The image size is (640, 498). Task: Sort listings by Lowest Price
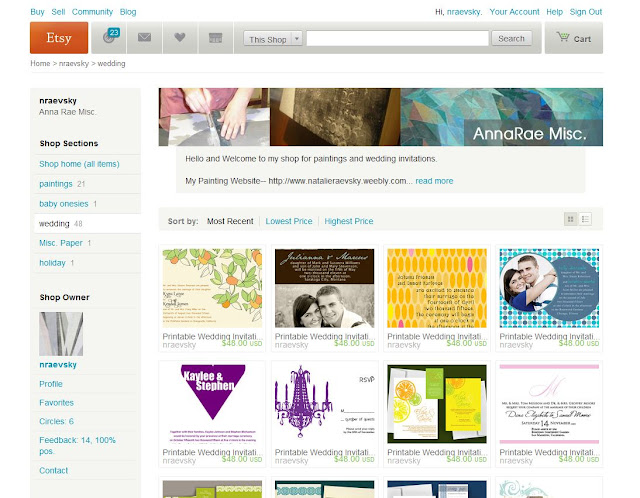289,221
